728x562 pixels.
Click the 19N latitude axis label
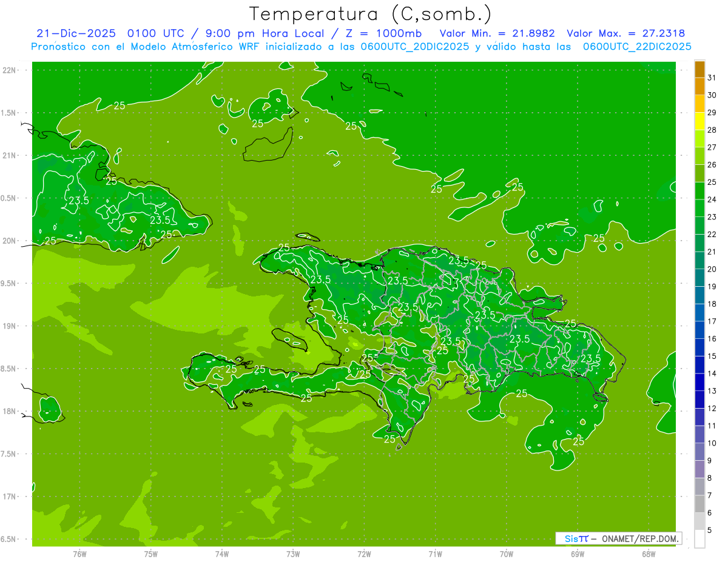coord(9,326)
